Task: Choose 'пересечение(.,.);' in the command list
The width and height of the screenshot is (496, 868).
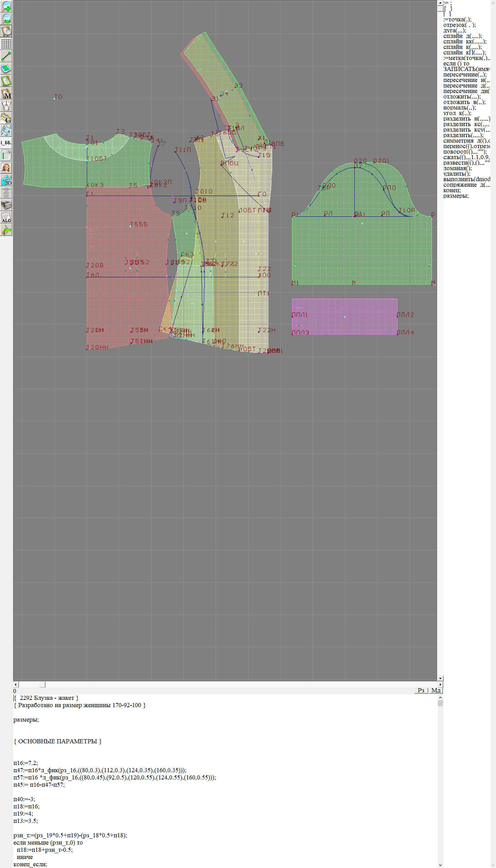Action: [465, 75]
